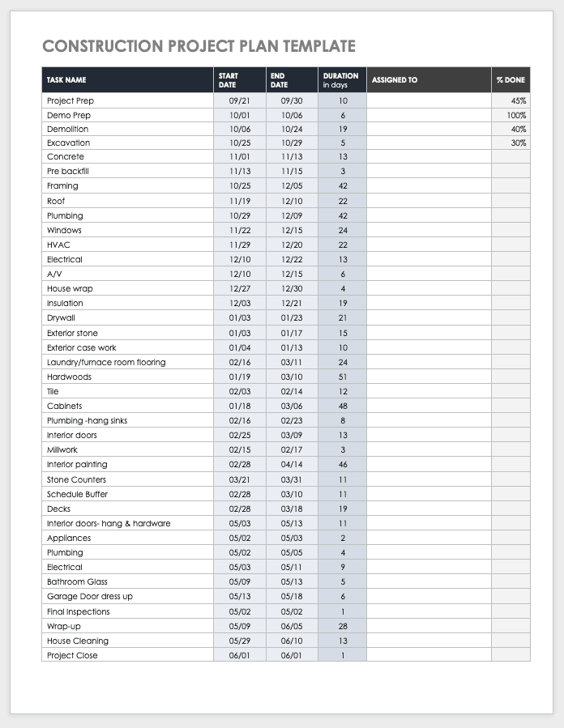Click the Construction Project Plan Template title

[199, 46]
